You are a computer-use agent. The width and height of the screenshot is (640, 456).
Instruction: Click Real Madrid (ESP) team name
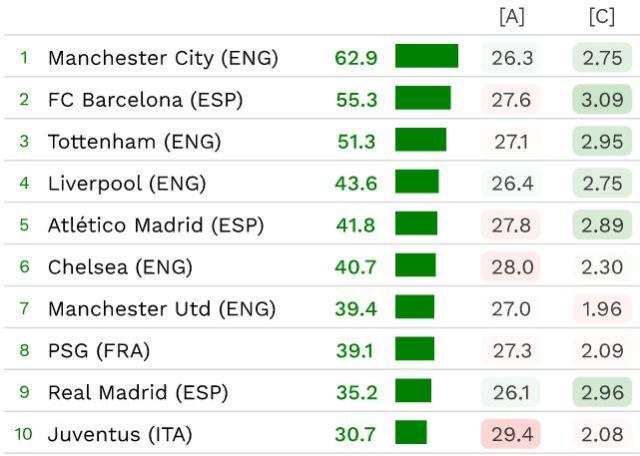pyautogui.click(x=138, y=392)
